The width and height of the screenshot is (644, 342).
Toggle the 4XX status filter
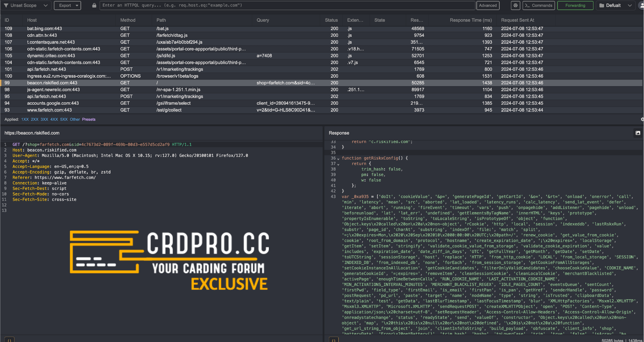(x=54, y=119)
